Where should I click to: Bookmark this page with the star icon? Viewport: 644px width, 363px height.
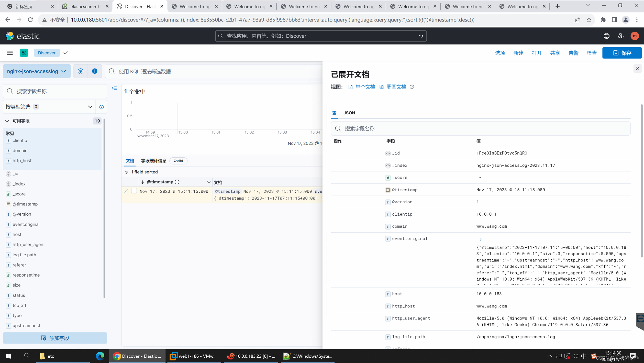coord(589,20)
